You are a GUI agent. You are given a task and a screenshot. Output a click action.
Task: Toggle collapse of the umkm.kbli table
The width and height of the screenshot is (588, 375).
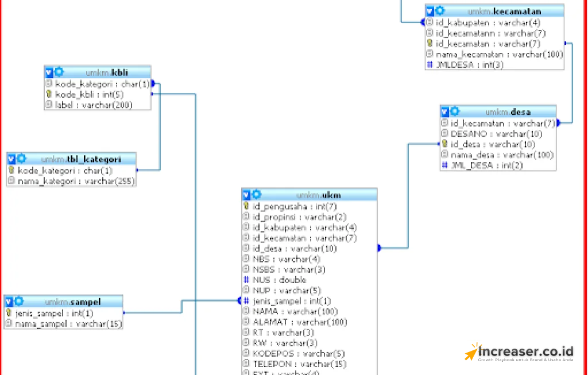pyautogui.click(x=48, y=72)
